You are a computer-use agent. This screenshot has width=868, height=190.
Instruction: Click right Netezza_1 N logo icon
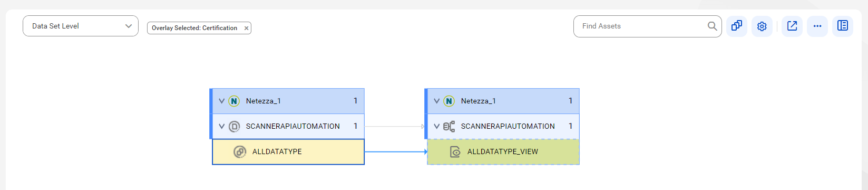(449, 101)
